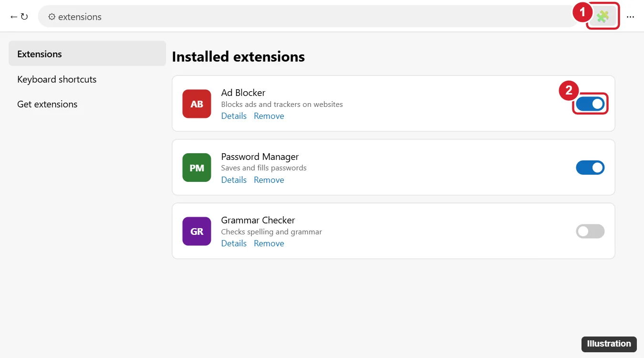This screenshot has width=644, height=358.
Task: Open Details for Ad Blocker
Action: point(234,116)
